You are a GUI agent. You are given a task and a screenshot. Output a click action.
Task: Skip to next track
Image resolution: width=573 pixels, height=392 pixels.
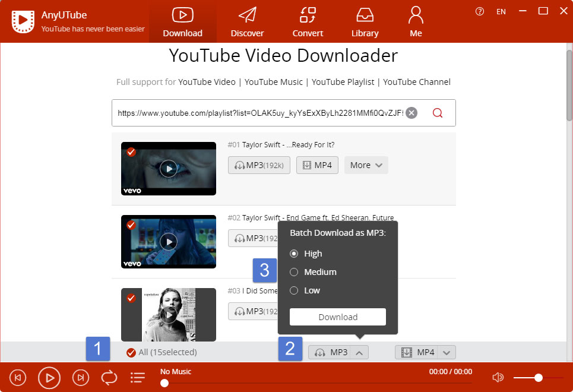click(81, 377)
